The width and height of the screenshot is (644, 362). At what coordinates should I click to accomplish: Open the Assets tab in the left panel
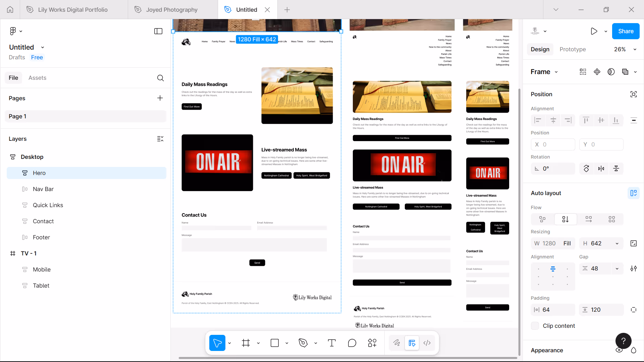tap(37, 78)
